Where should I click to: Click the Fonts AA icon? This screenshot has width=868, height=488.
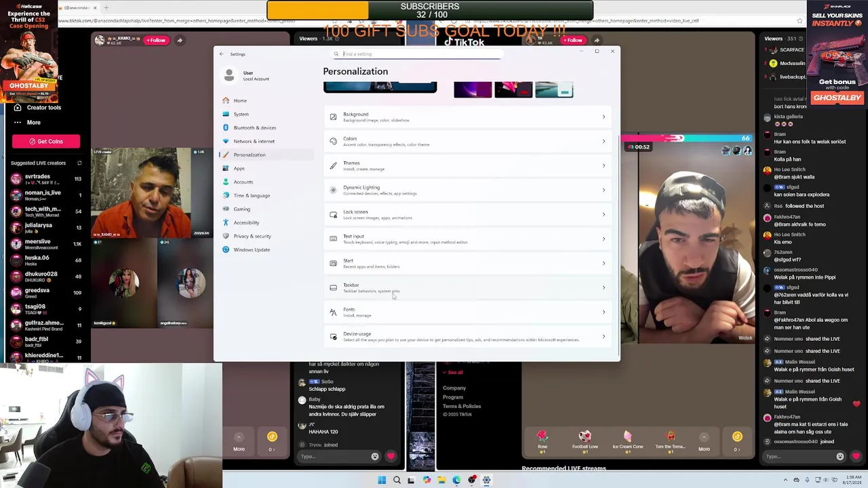pos(333,312)
